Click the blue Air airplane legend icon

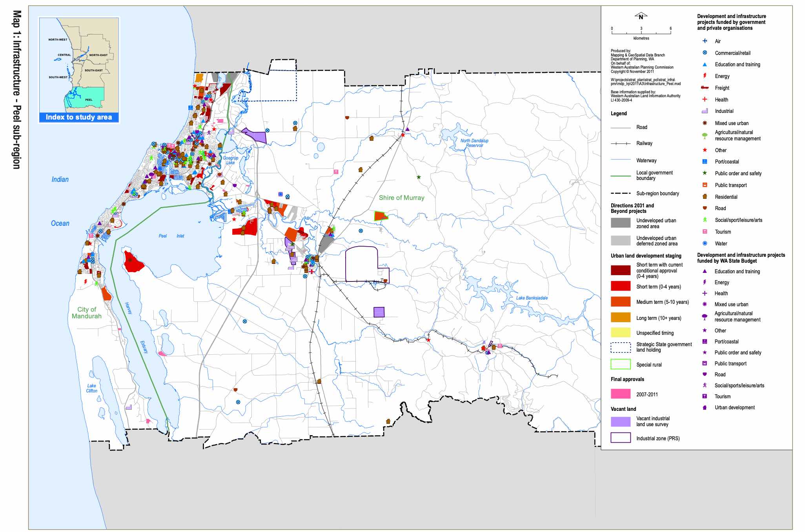click(x=705, y=41)
